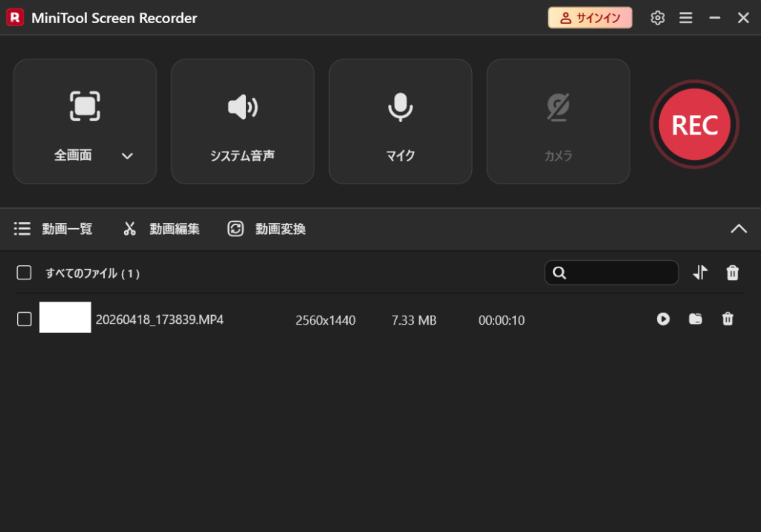Open the 動画変換 tab
Image resolution: width=761 pixels, height=532 pixels.
click(267, 229)
